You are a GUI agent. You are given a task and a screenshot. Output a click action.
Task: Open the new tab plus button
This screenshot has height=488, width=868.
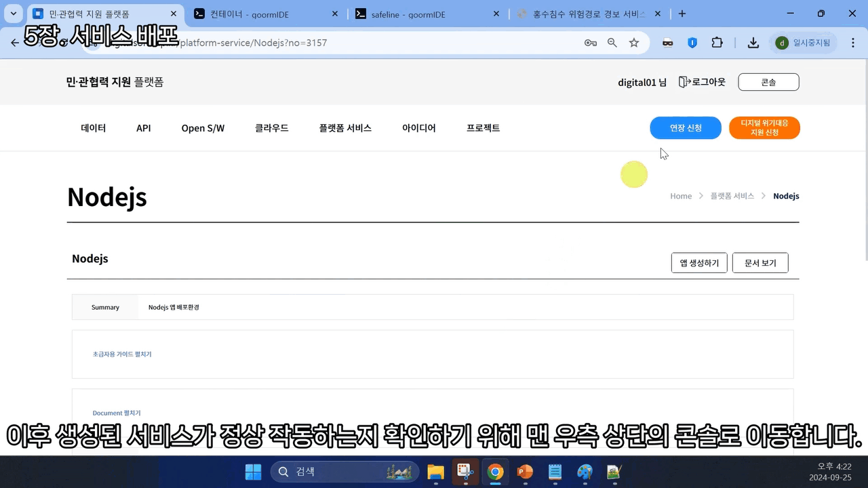tap(682, 14)
